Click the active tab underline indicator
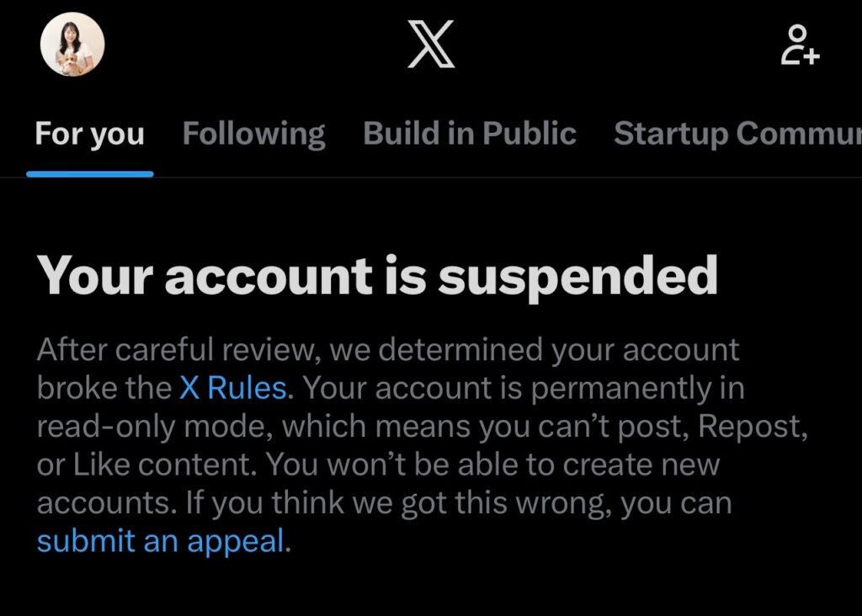Image resolution: width=862 pixels, height=616 pixels. tap(89, 173)
